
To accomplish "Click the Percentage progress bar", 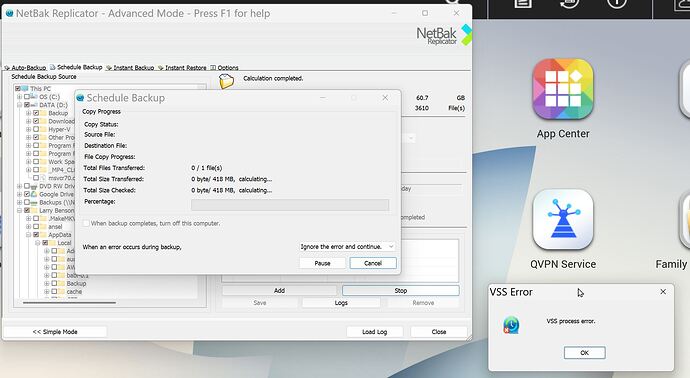I will click(x=290, y=205).
